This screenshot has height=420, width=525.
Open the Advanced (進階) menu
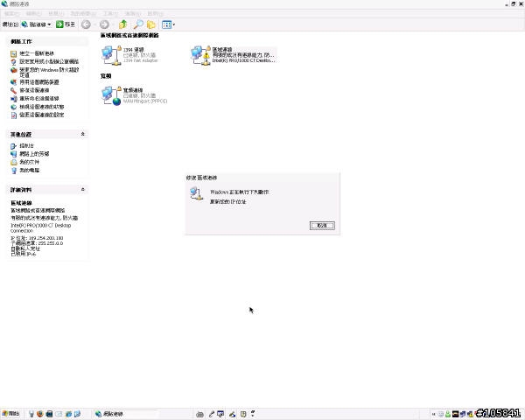pos(133,14)
